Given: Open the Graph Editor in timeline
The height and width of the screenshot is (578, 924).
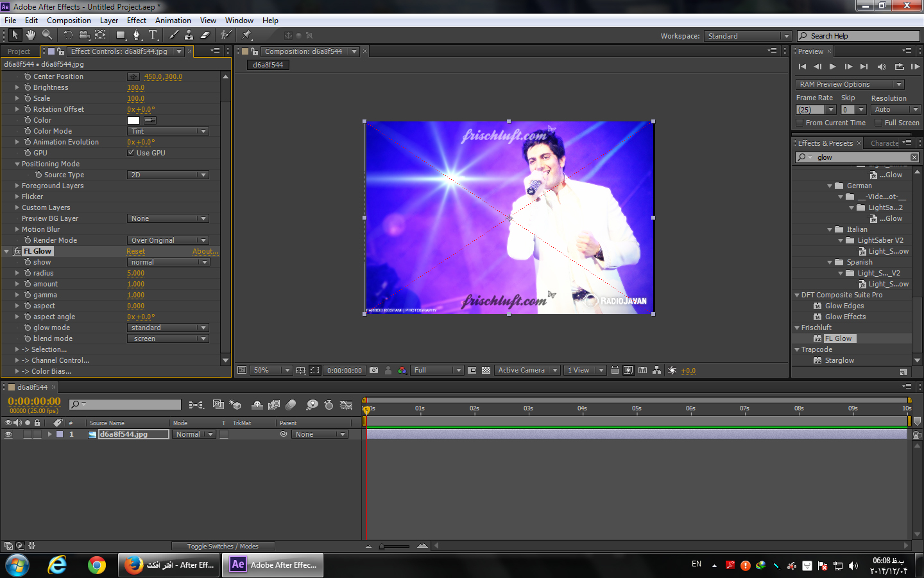Looking at the screenshot, I should tap(346, 405).
